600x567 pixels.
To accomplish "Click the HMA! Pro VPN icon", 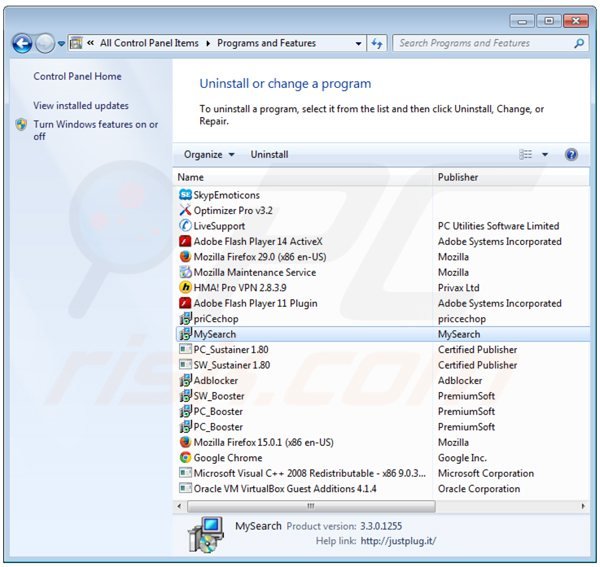I will click(185, 287).
